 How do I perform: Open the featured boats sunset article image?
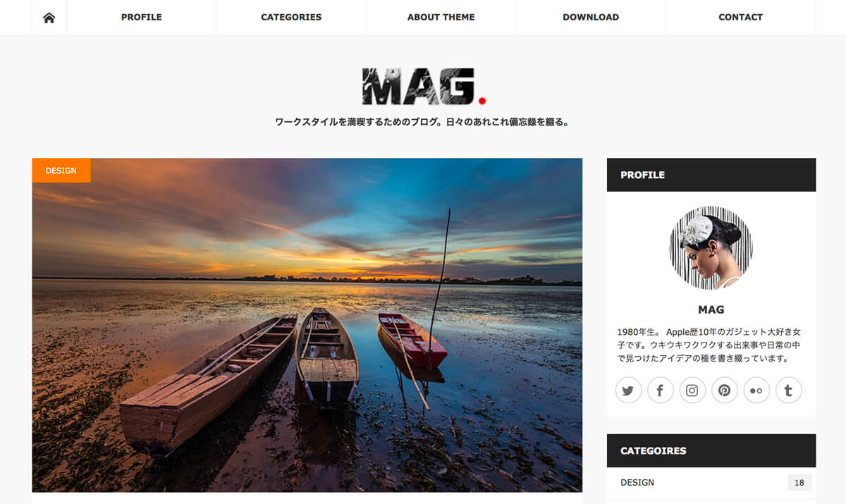point(307,325)
